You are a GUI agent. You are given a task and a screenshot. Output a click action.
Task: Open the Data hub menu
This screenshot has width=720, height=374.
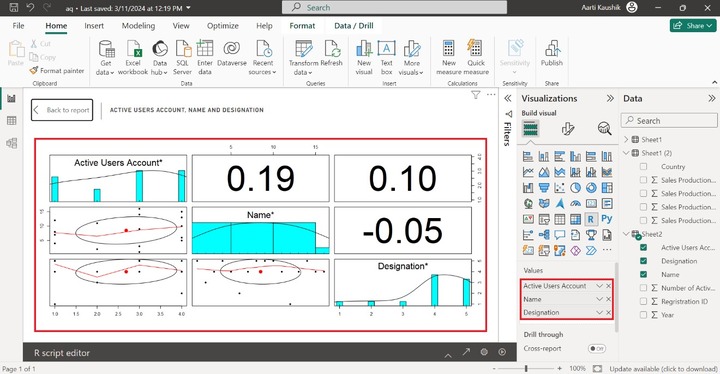coord(160,57)
